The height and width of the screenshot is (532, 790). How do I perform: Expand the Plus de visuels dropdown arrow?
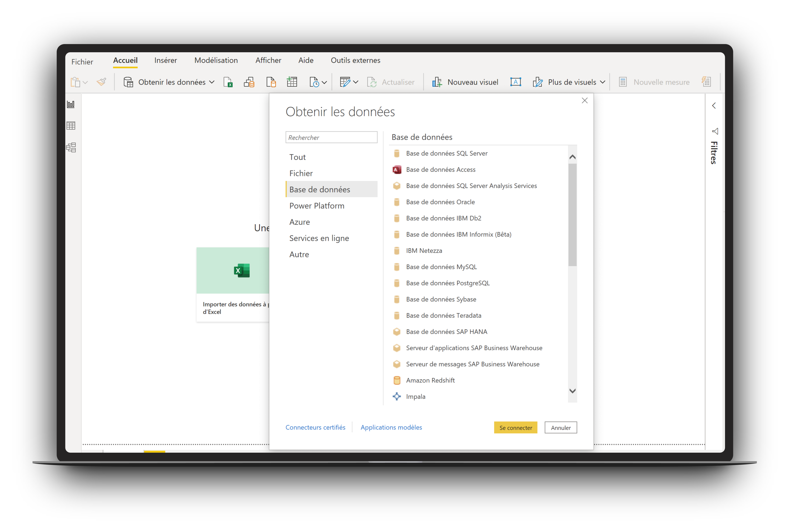[602, 82]
